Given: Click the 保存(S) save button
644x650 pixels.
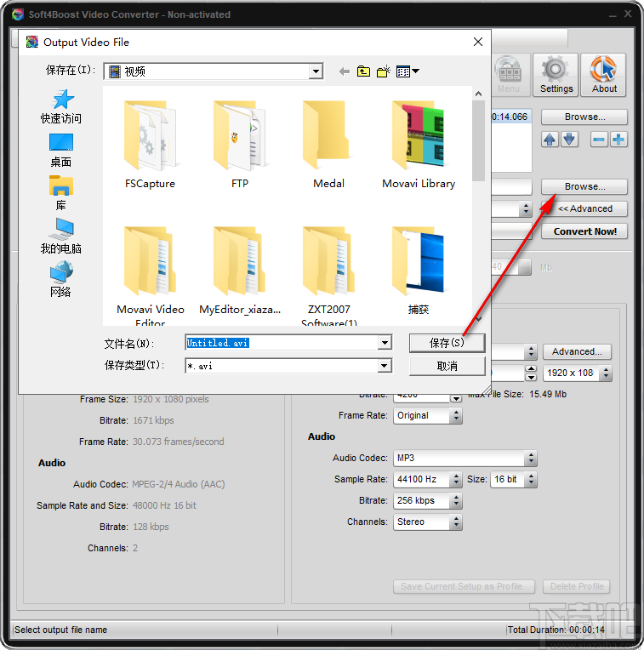Looking at the screenshot, I should [447, 343].
